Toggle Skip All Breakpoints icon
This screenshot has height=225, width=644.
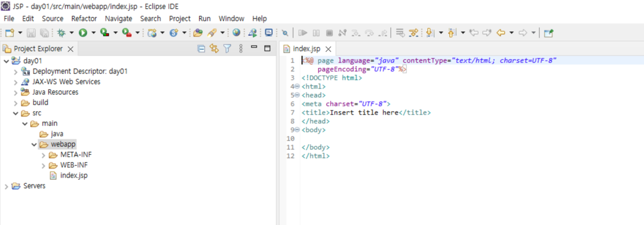[284, 33]
